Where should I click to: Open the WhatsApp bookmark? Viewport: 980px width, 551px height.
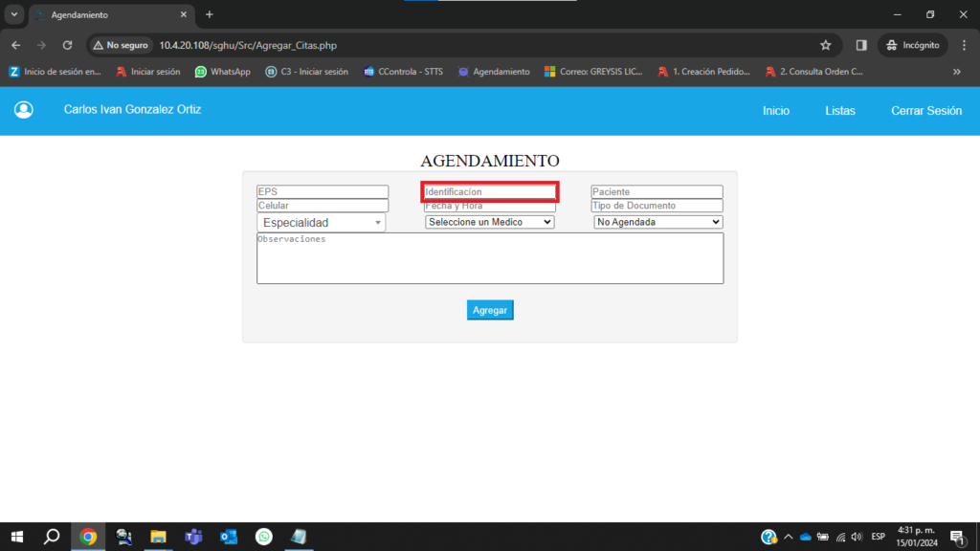click(x=222, y=72)
